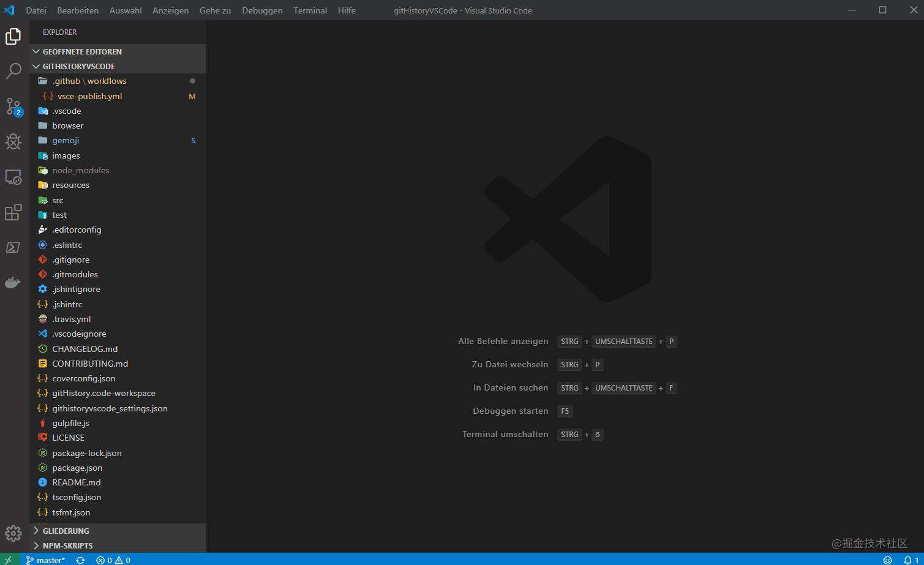Open the Bearbeiten menu
This screenshot has width=924, height=565.
click(x=78, y=10)
